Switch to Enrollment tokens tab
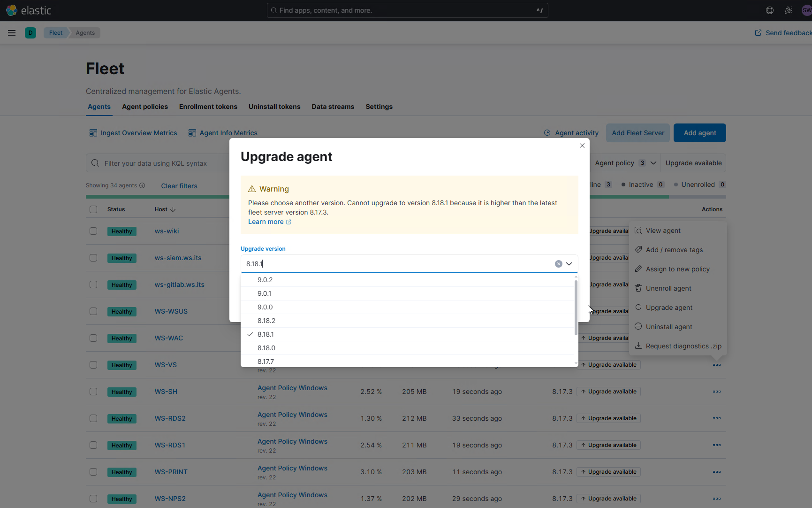 click(208, 107)
